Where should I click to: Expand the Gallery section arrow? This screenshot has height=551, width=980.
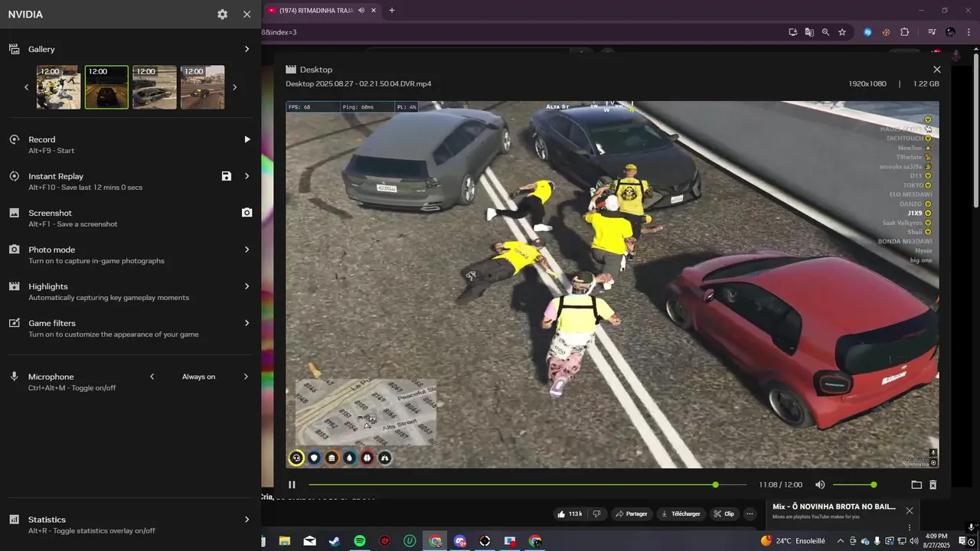[247, 49]
